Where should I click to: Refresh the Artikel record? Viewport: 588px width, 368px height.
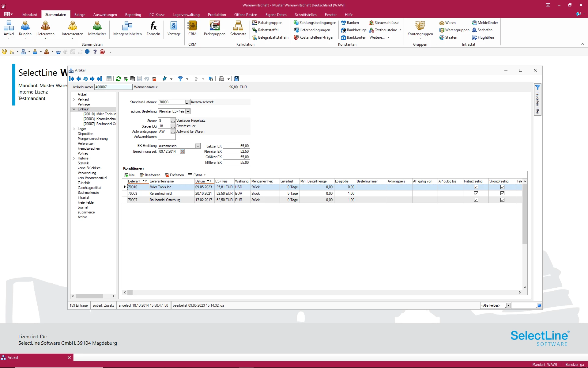coord(119,79)
